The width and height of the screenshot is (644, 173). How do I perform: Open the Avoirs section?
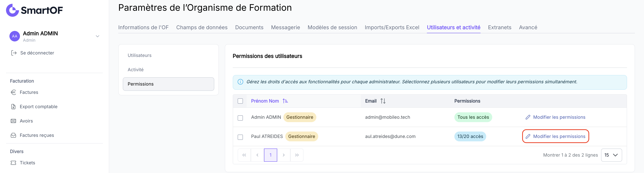(x=26, y=121)
